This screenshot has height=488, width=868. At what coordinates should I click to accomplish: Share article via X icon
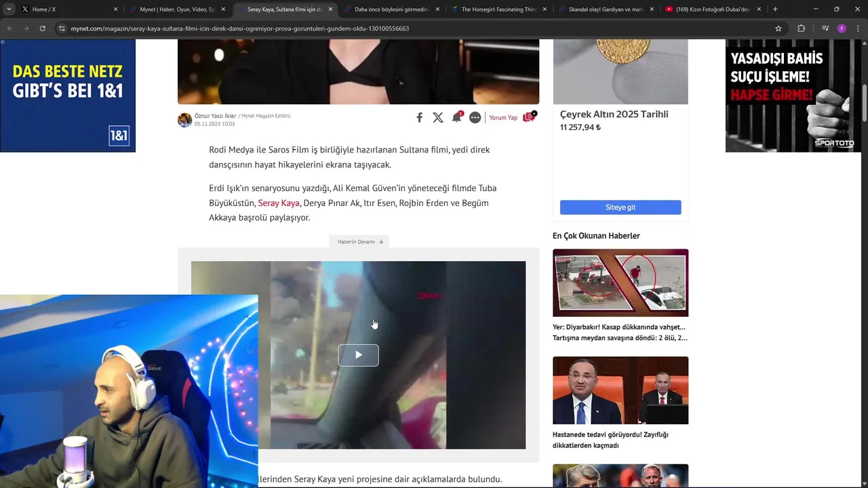tap(438, 118)
